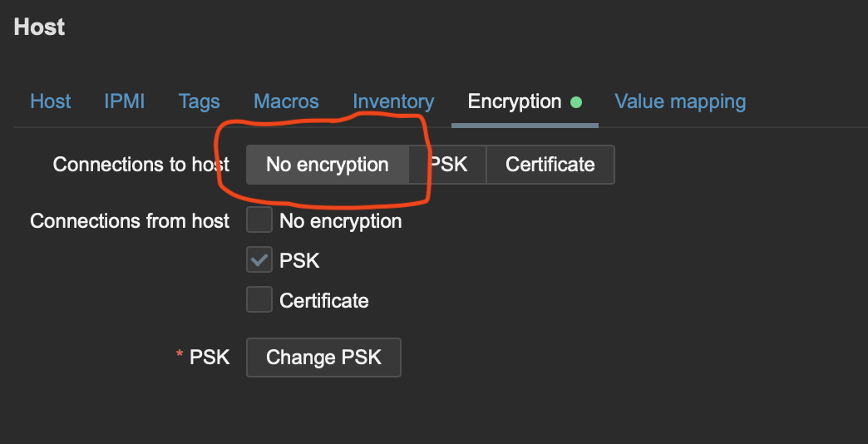This screenshot has height=444, width=868.
Task: Tick the Certificate checkbox for connections from host
Action: pos(259,299)
